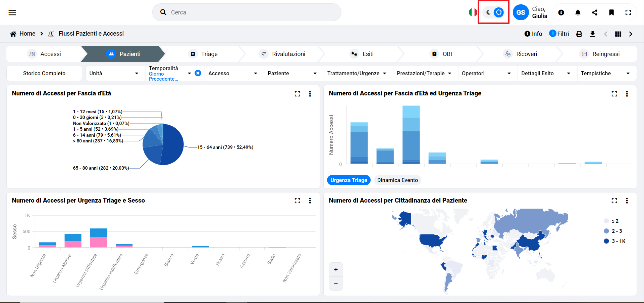Image resolution: width=644 pixels, height=303 pixels.
Task: Click the notifications bell icon
Action: click(x=578, y=13)
